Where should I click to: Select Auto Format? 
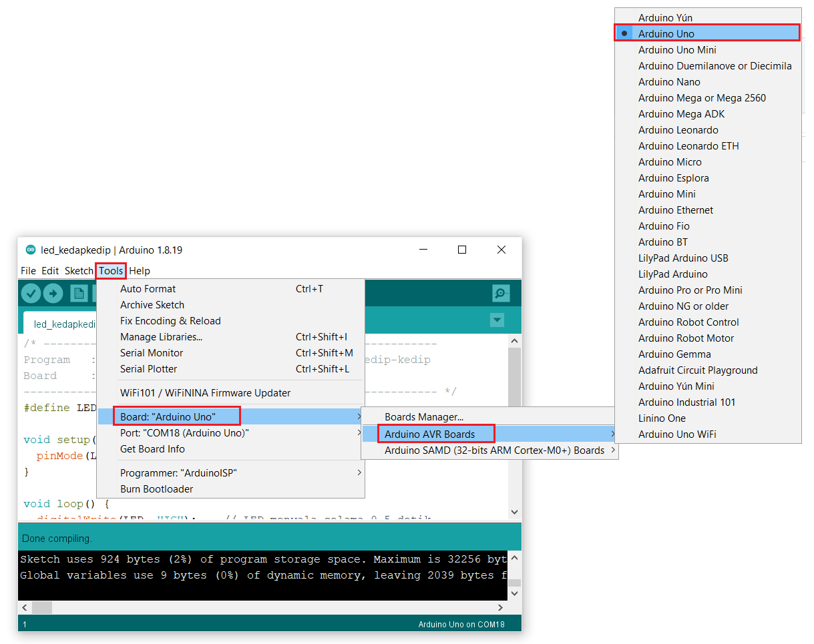pos(231,289)
